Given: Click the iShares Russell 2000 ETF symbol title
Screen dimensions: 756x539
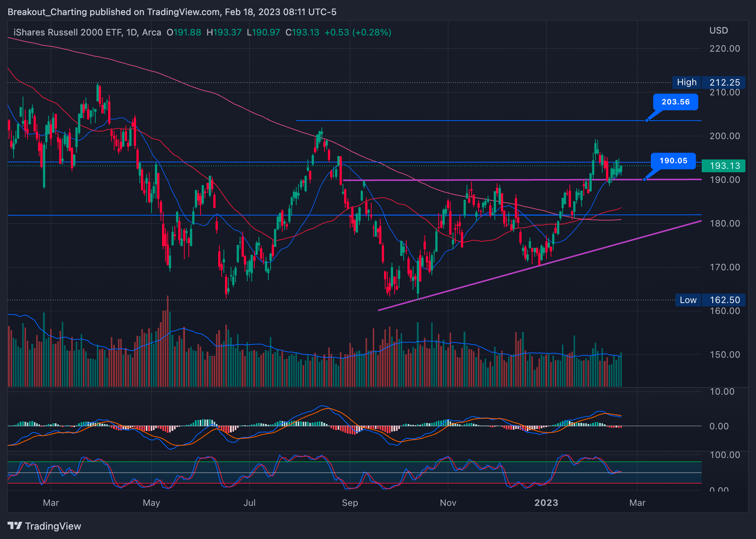Looking at the screenshot, I should pos(67,32).
